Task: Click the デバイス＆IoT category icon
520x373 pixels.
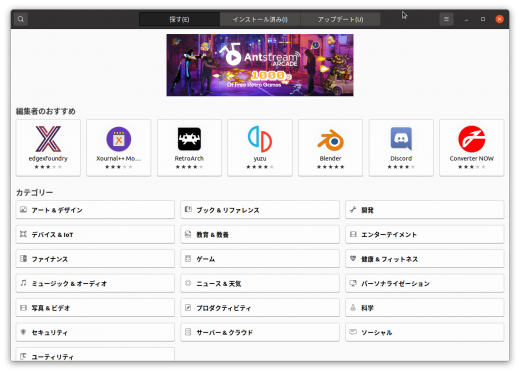Action: [23, 234]
